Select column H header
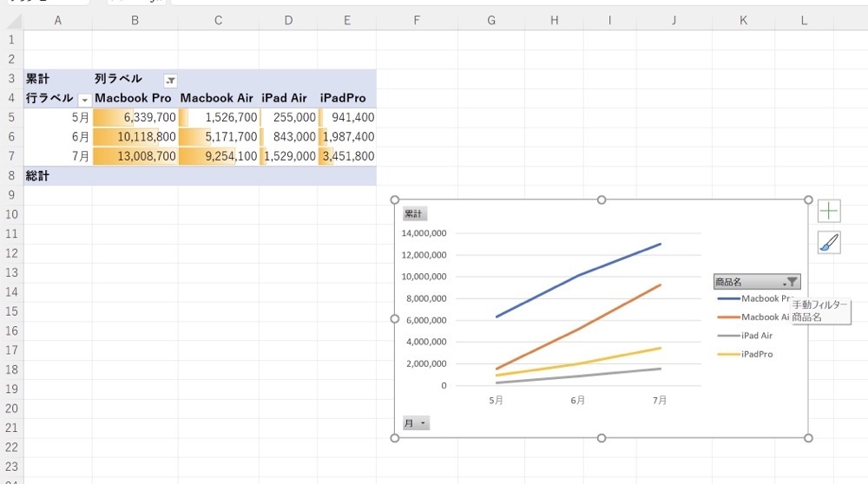This screenshot has width=868, height=484. pos(554,21)
